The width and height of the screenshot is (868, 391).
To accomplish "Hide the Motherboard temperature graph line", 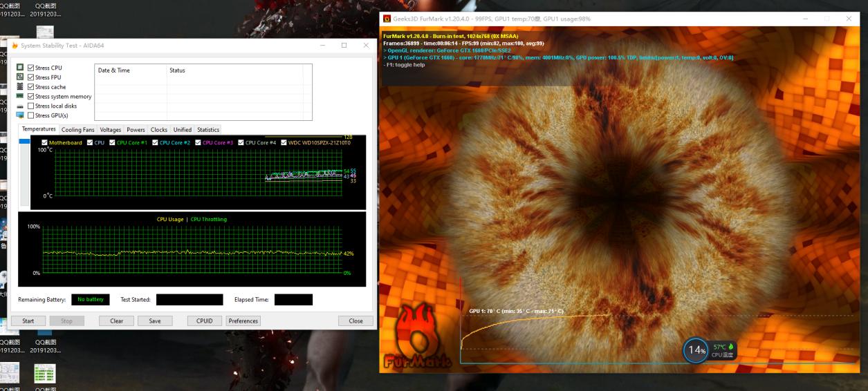I will (x=45, y=143).
